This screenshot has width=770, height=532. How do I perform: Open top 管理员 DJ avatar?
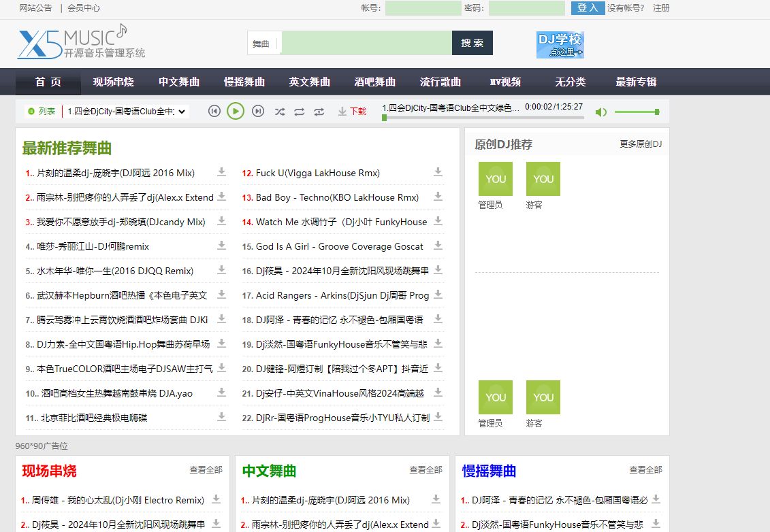coord(496,179)
